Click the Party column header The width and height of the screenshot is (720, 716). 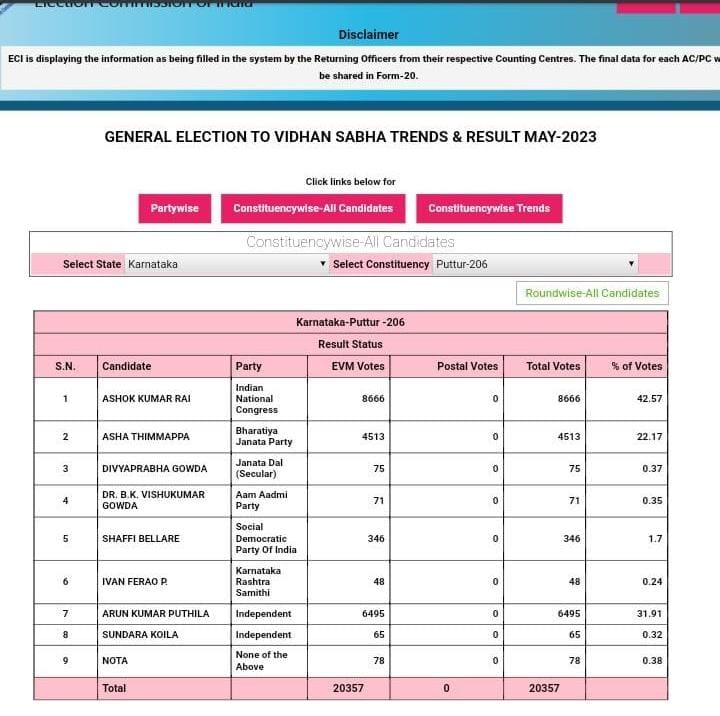[248, 366]
